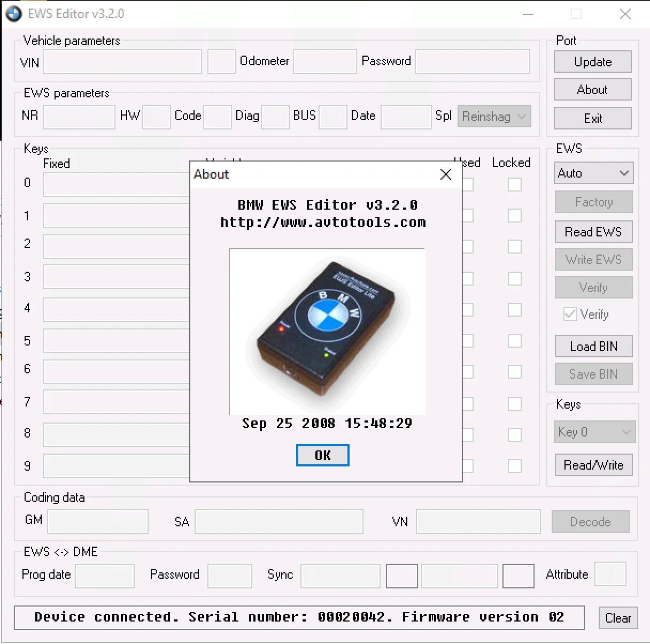The width and height of the screenshot is (650, 644).
Task: Open the EWS type dropdown showing Auto
Action: tap(594, 173)
